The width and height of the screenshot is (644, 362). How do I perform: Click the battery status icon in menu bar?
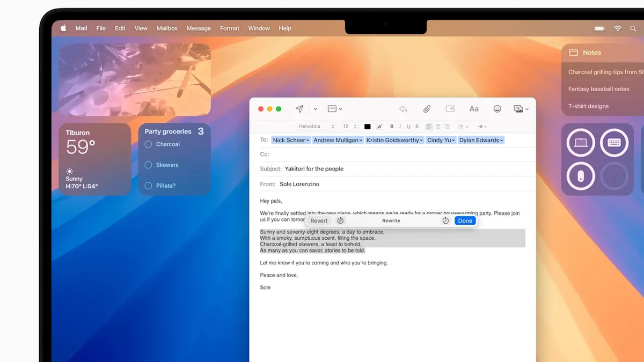click(599, 28)
